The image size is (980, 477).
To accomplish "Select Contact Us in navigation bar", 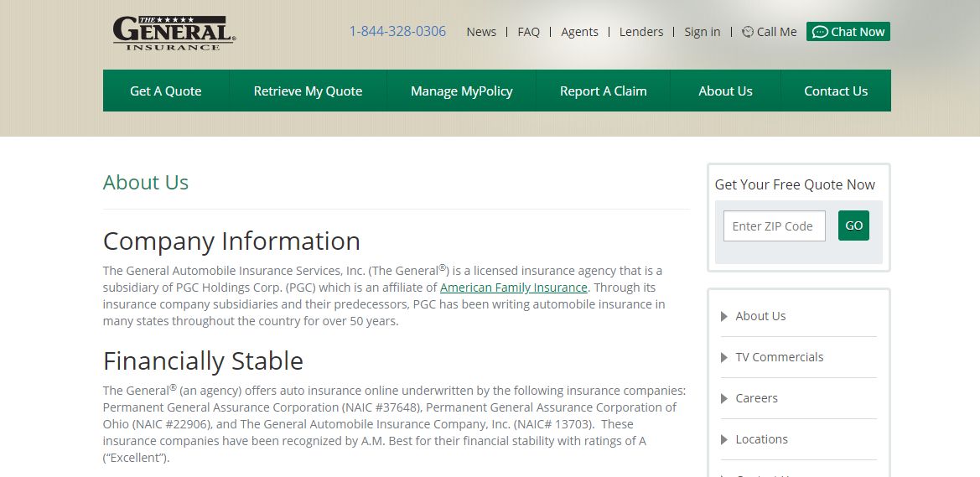I will point(836,91).
